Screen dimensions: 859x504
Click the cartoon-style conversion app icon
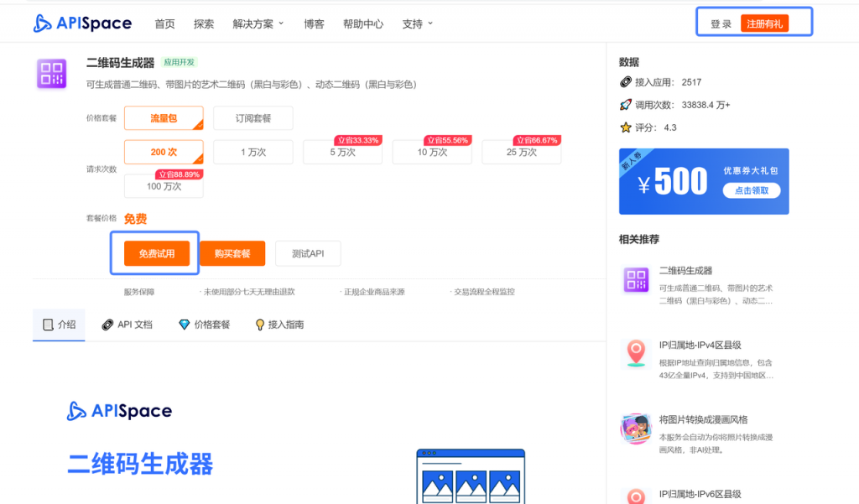click(x=636, y=429)
